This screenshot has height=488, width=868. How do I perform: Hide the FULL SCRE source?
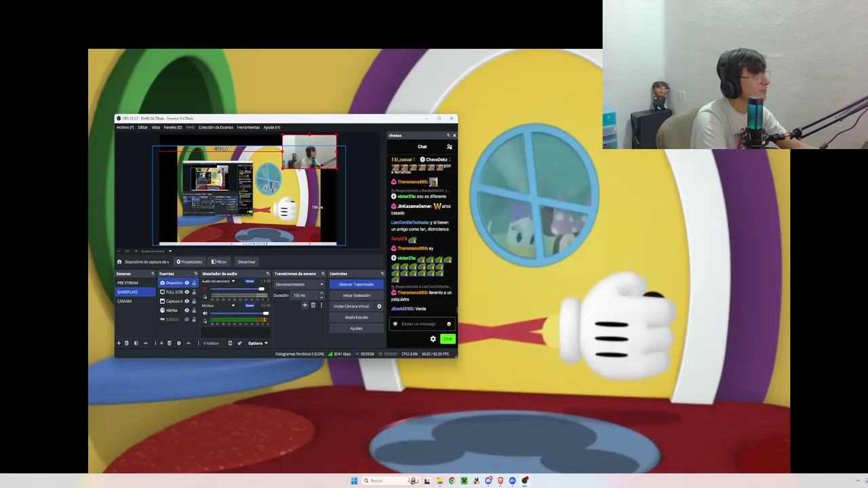click(186, 292)
